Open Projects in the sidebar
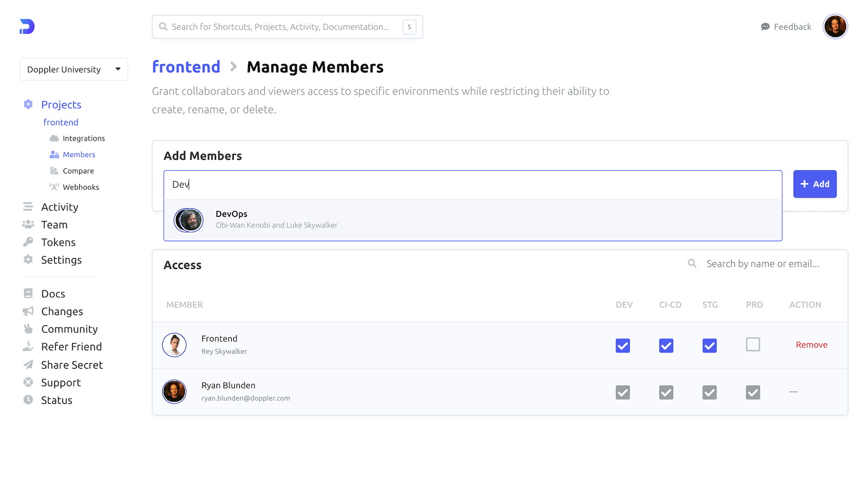The height and width of the screenshot is (488, 868). pyautogui.click(x=61, y=105)
